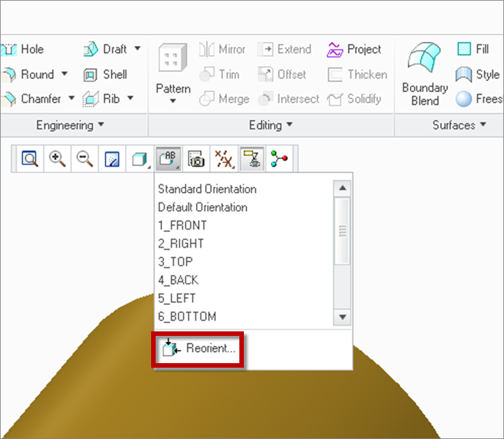Click the Repaint screen icon
This screenshot has height=439, width=504.
[x=112, y=159]
